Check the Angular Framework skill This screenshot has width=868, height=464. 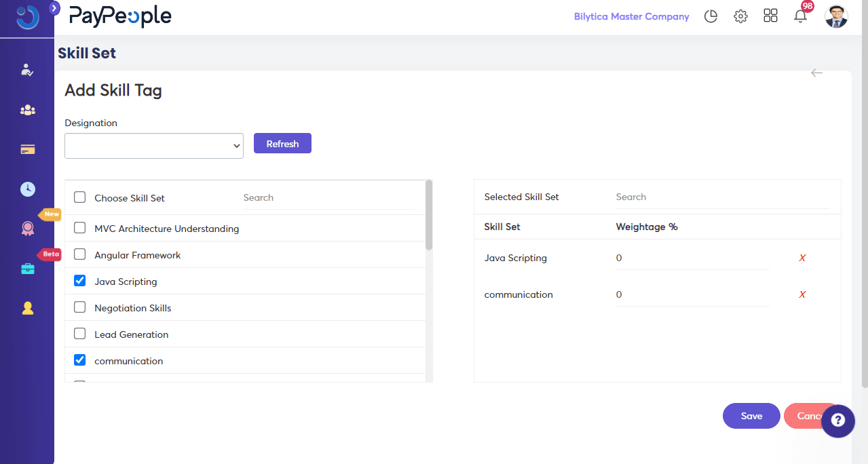click(79, 254)
